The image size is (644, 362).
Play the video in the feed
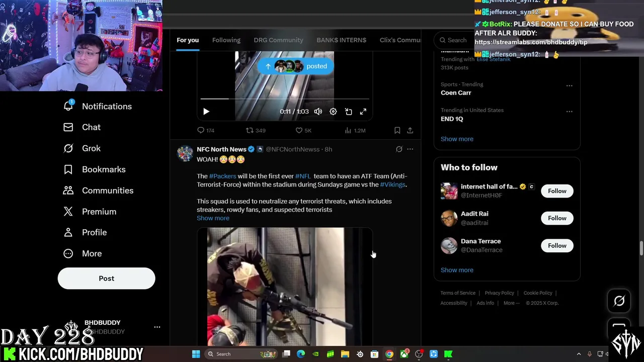[x=206, y=112]
